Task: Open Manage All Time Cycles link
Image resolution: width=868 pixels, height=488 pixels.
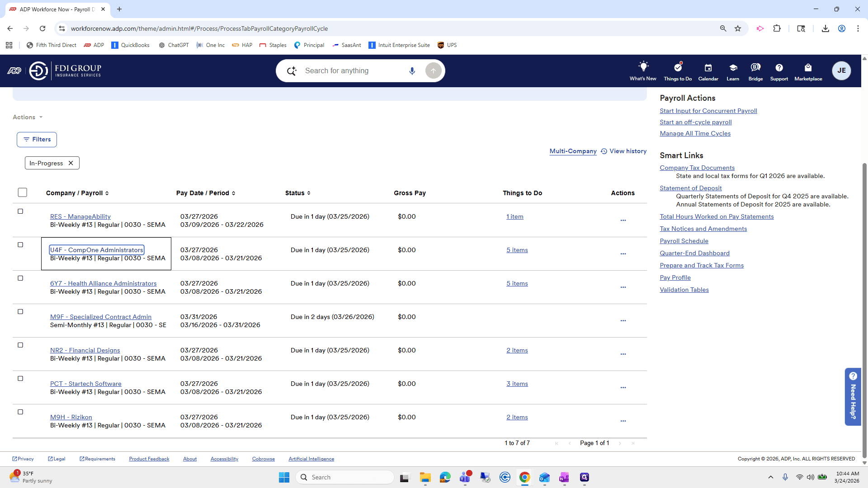Action: tap(695, 133)
